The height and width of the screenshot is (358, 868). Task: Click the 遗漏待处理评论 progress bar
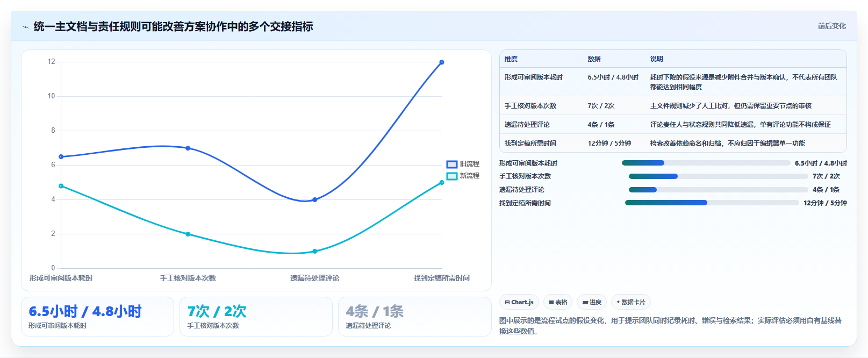(719, 190)
